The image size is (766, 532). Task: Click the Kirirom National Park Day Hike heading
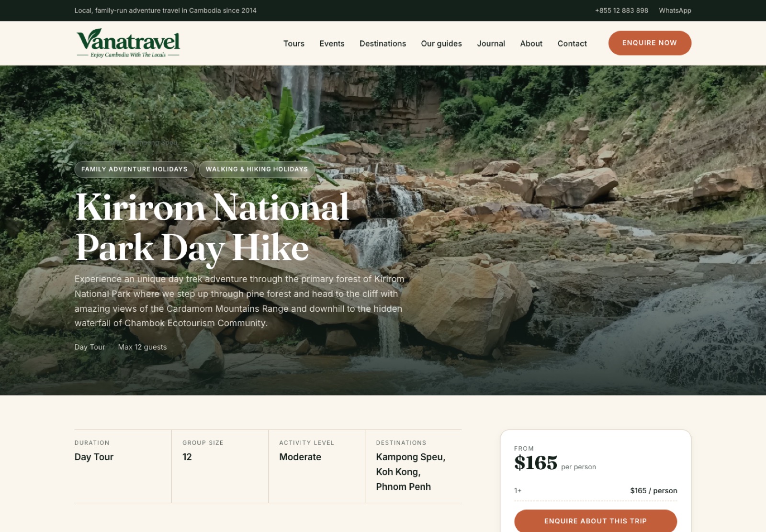click(212, 227)
